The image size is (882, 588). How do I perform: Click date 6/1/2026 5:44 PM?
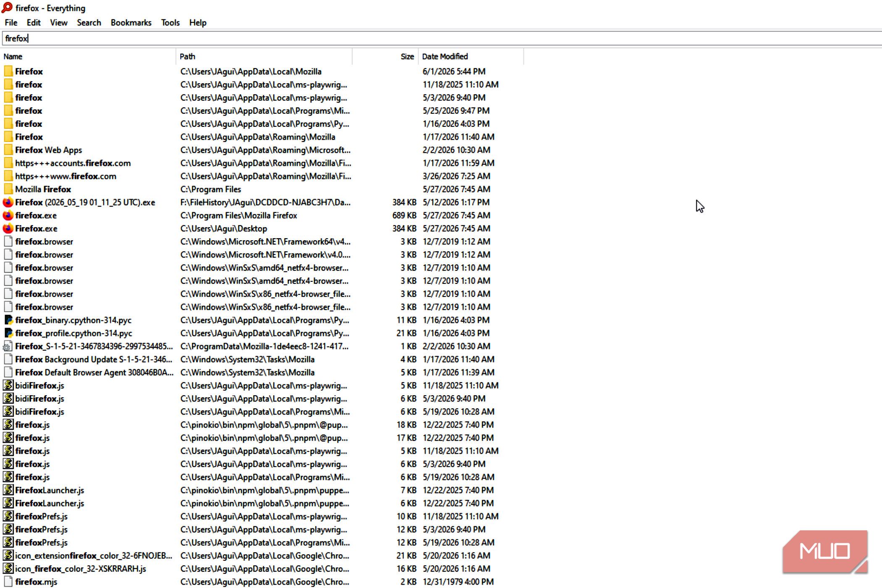pyautogui.click(x=454, y=71)
